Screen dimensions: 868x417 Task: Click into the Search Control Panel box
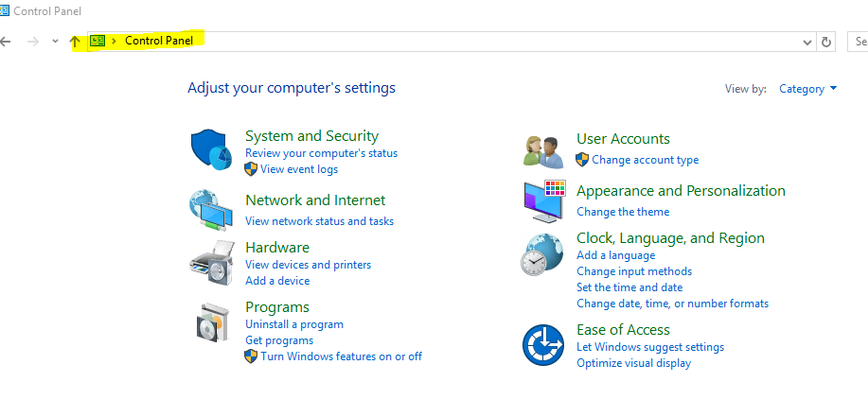[859, 42]
